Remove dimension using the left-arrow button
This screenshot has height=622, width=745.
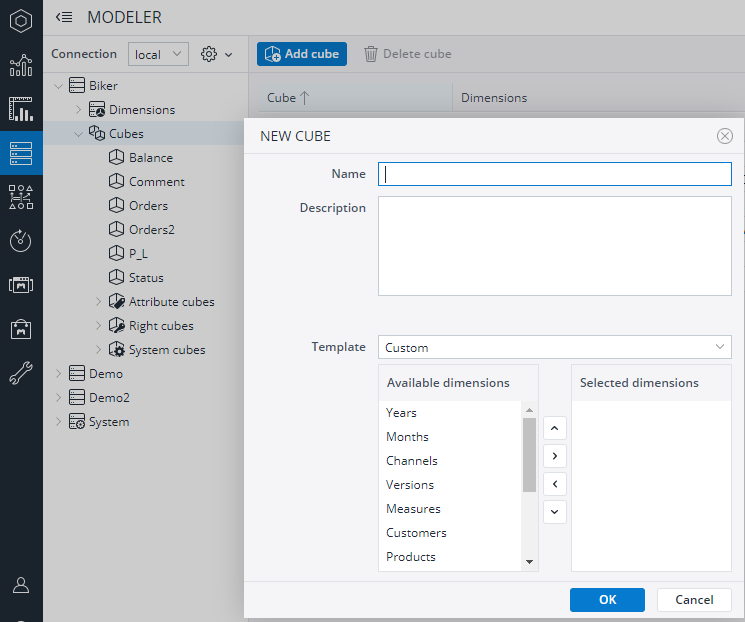(556, 484)
